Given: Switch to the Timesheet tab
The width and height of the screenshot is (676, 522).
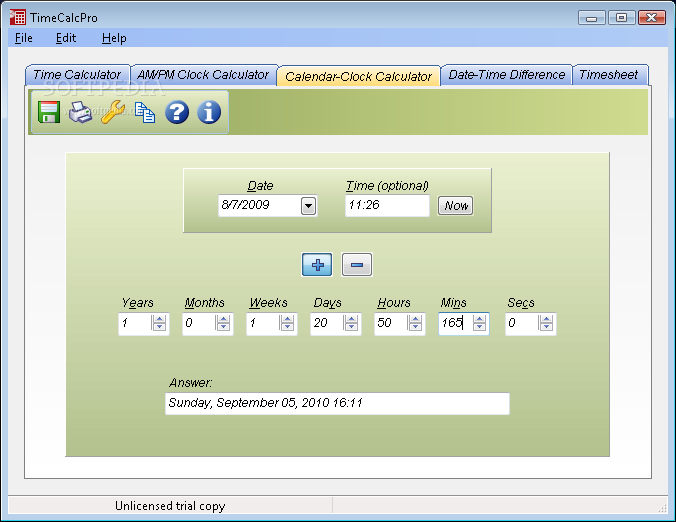Looking at the screenshot, I should point(608,75).
